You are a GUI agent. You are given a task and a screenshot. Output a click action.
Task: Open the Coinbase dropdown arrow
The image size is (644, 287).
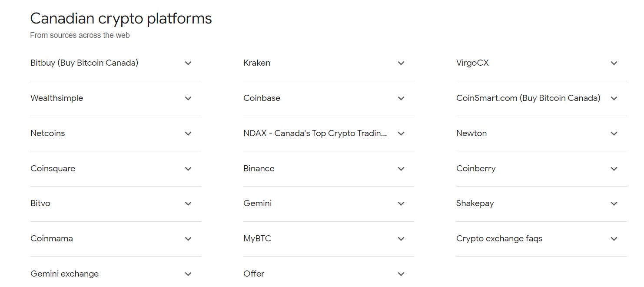pyautogui.click(x=401, y=98)
